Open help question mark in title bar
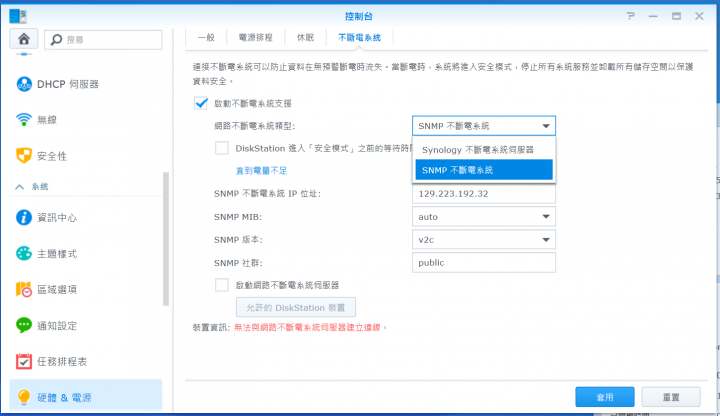720x416 pixels. click(x=630, y=16)
